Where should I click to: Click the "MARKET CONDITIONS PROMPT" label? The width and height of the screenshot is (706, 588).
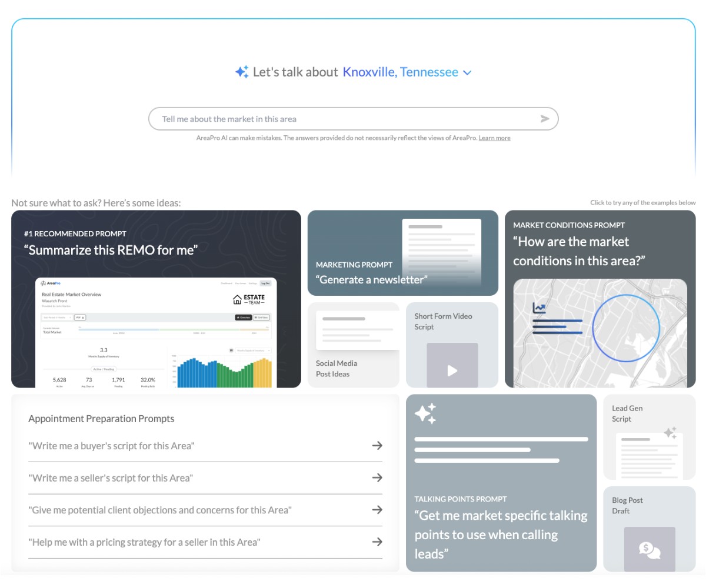point(569,225)
